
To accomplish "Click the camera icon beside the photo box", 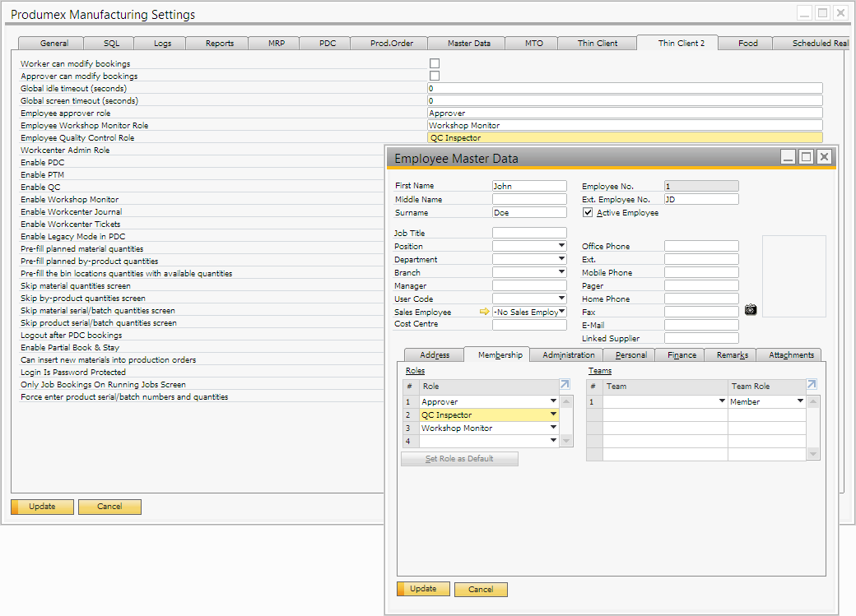I will point(750,310).
